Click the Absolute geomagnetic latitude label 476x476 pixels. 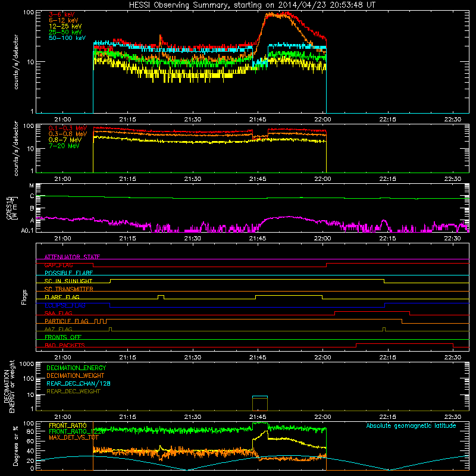click(x=411, y=425)
